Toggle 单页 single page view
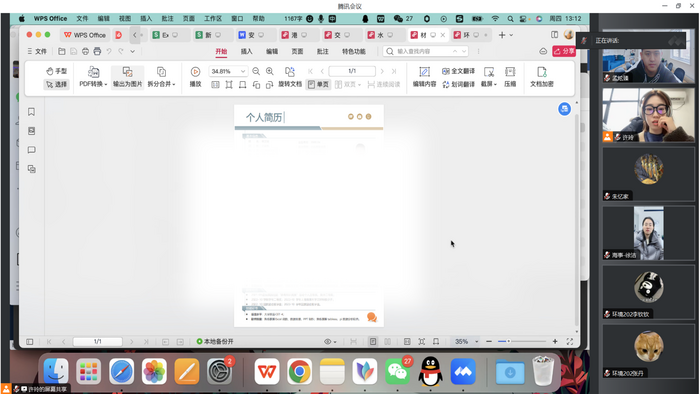This screenshot has width=700, height=394. point(318,84)
